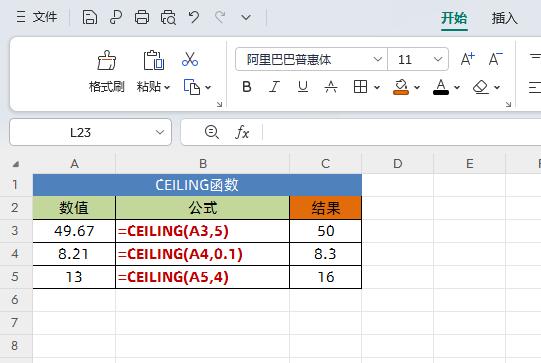541x363 pixels.
Task: Toggle bold formatting
Action: point(247,87)
